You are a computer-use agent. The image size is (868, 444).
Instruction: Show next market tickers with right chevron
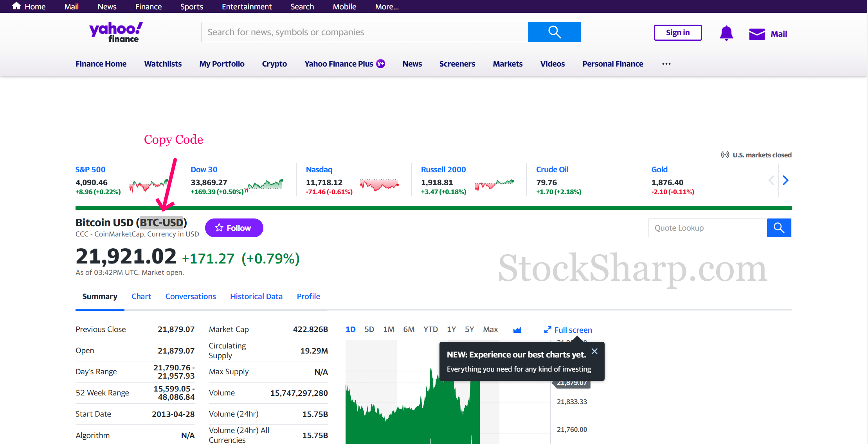(785, 180)
